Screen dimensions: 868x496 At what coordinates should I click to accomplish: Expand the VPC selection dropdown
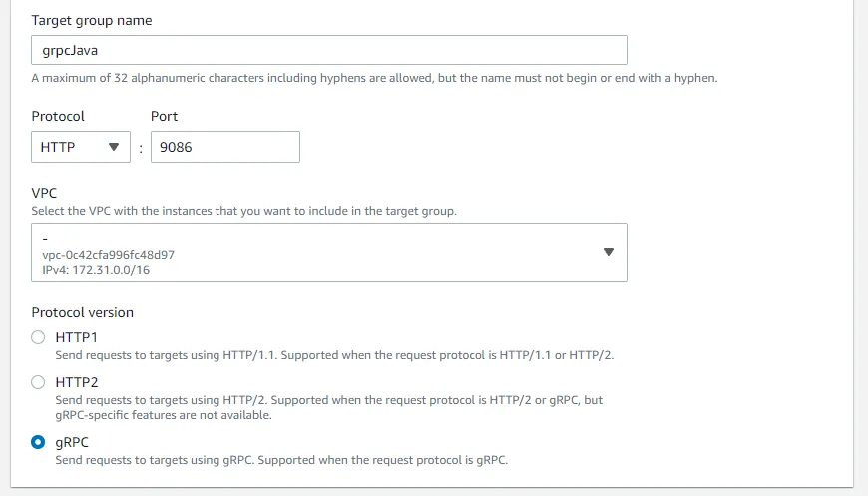(329, 252)
